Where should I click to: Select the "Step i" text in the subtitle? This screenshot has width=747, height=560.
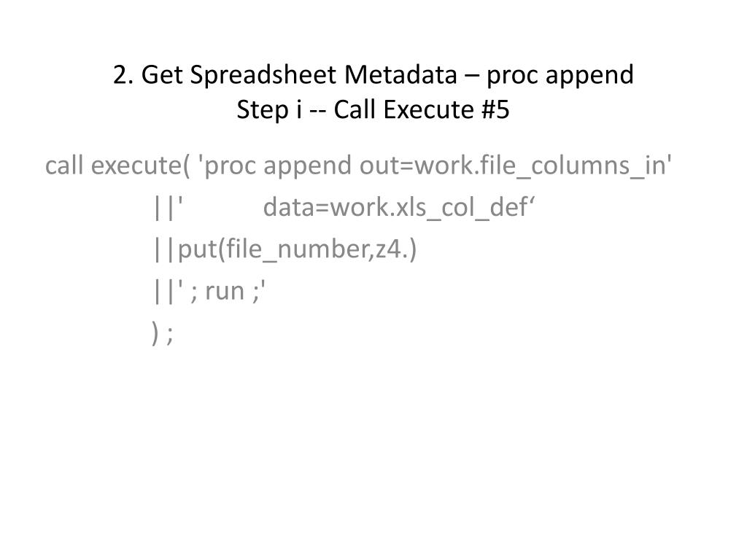[x=269, y=111]
